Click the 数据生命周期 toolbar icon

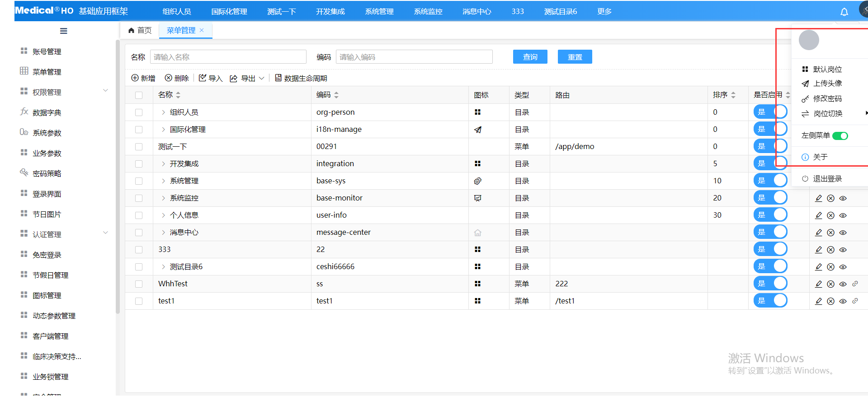278,78
